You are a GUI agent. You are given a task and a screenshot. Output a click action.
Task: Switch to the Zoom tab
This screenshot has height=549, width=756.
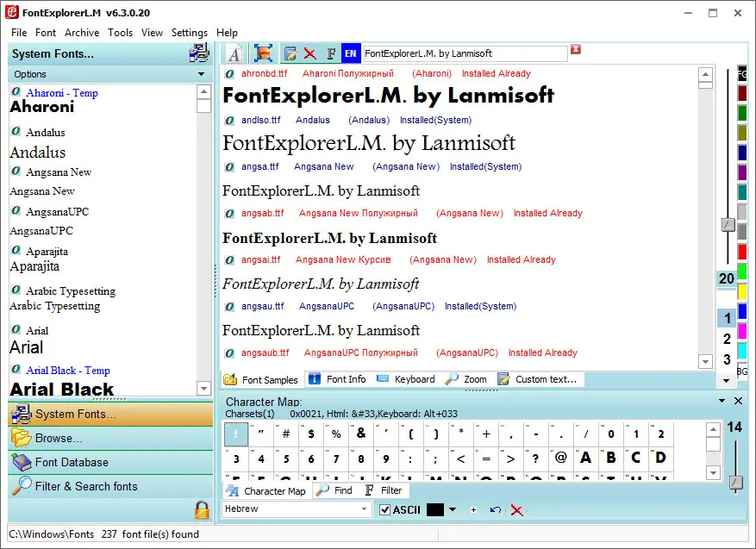point(466,379)
